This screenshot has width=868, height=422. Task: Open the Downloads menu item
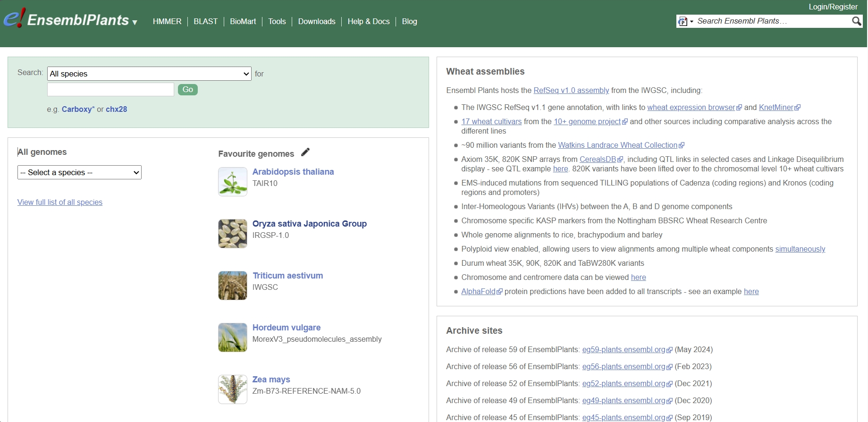pos(317,21)
